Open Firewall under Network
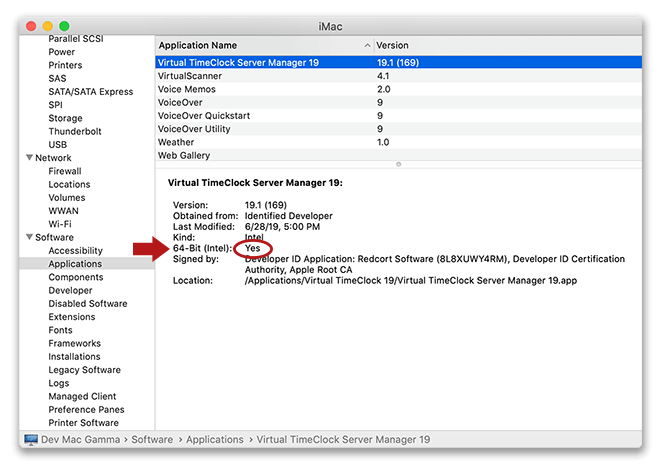Viewport: 660px width, 465px height. (x=65, y=171)
